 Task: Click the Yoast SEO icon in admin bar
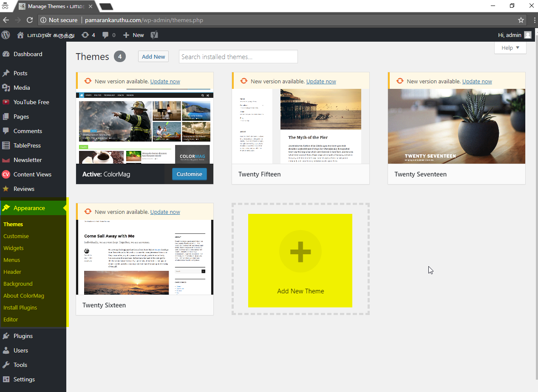click(x=154, y=35)
